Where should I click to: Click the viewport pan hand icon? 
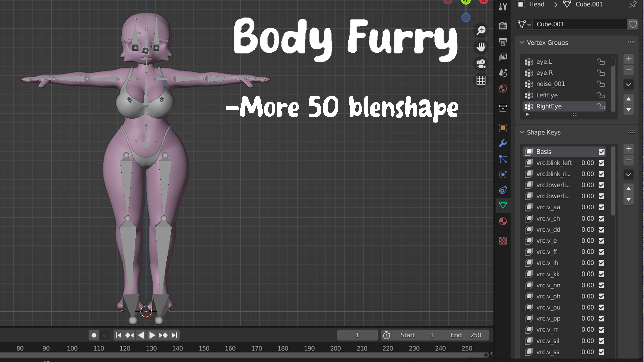481,47
